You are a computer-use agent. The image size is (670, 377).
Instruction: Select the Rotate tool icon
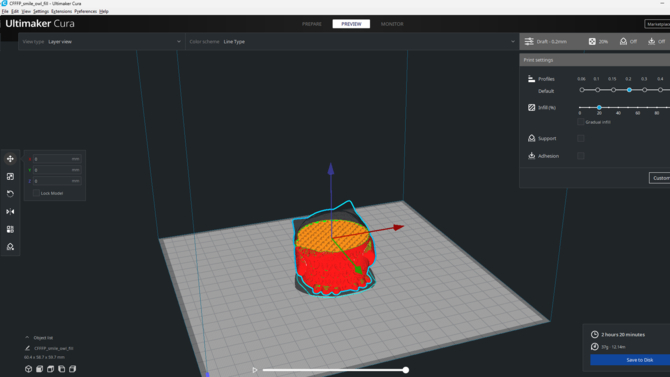[x=10, y=194]
